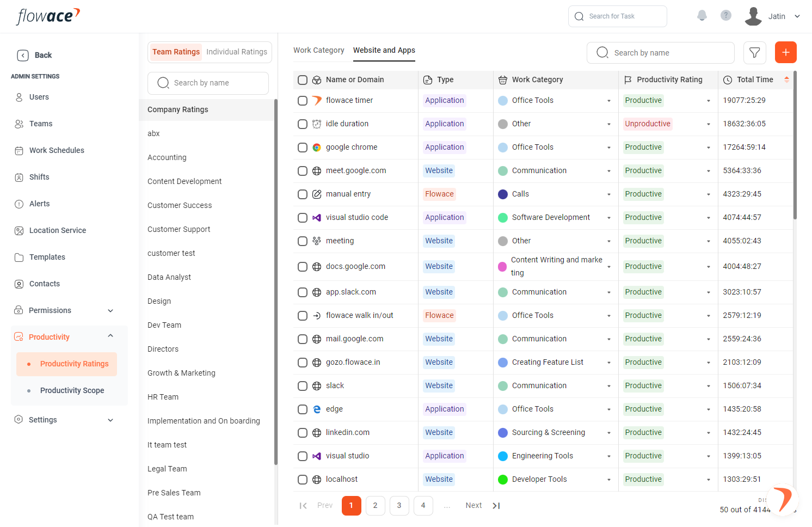The height and width of the screenshot is (527, 812).
Task: Click the visual studio code icon
Action: [317, 218]
